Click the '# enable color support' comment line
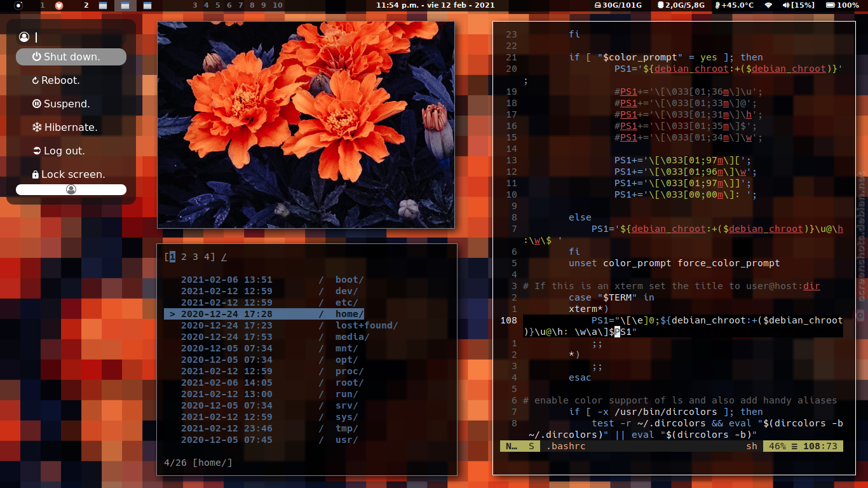Image resolution: width=868 pixels, height=488 pixels. click(x=680, y=400)
